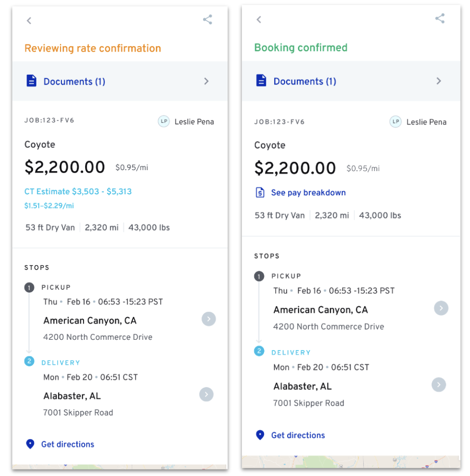Open Alabaster delivery details arrow, left panel
The height and width of the screenshot is (476, 470).
(x=206, y=394)
